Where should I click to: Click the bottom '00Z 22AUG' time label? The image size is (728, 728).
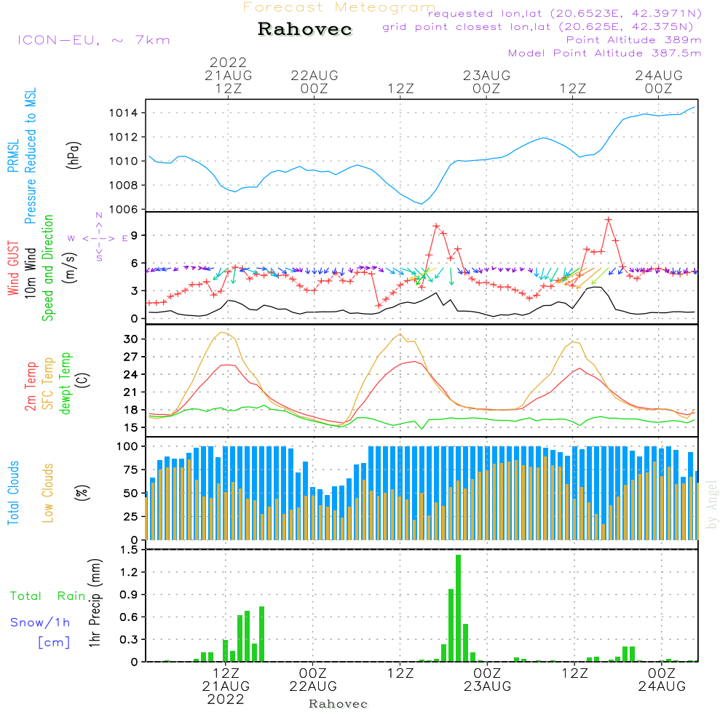point(313,680)
